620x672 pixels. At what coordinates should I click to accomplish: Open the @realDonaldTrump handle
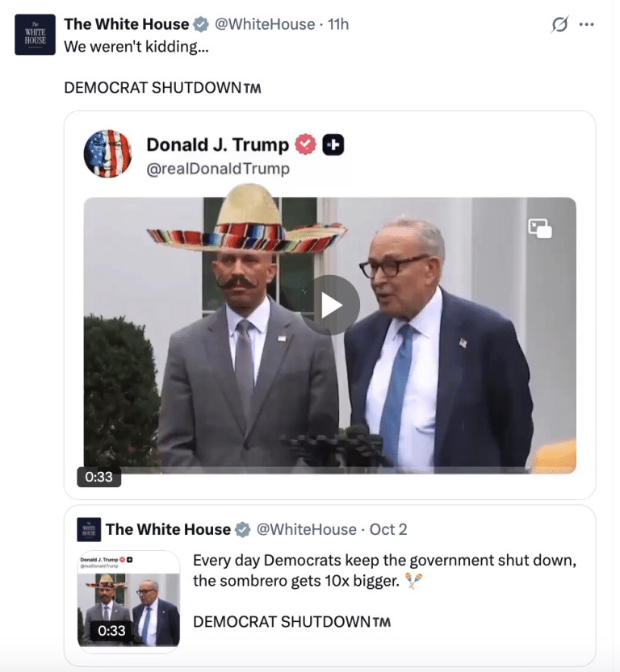tap(217, 169)
